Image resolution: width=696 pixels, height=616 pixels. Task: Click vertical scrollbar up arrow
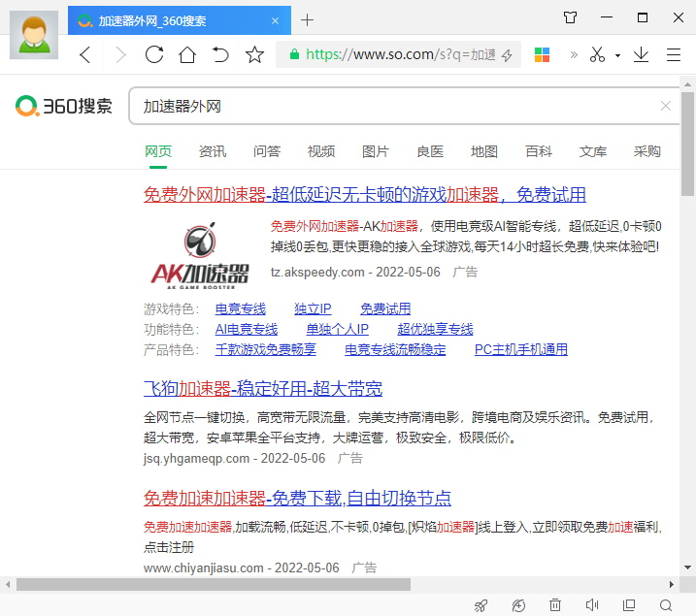point(687,83)
